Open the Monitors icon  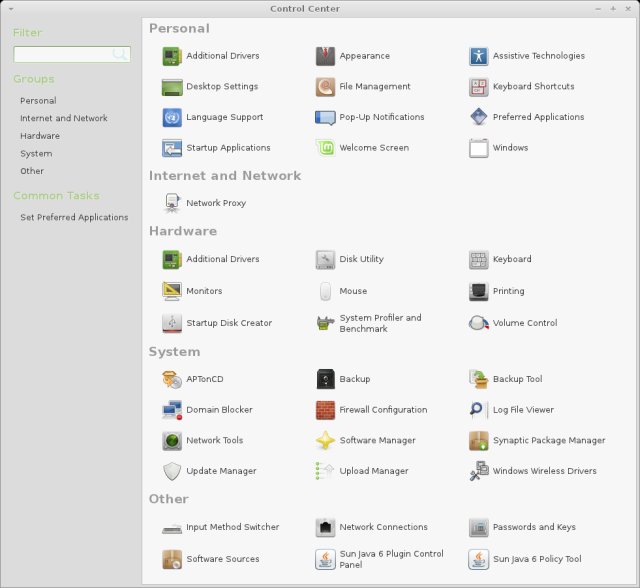pos(172,291)
